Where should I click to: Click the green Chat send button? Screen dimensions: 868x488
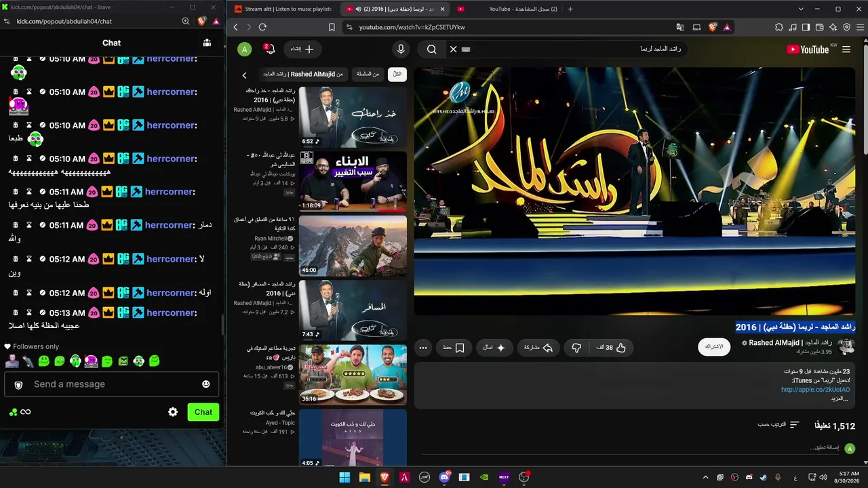pos(203,412)
